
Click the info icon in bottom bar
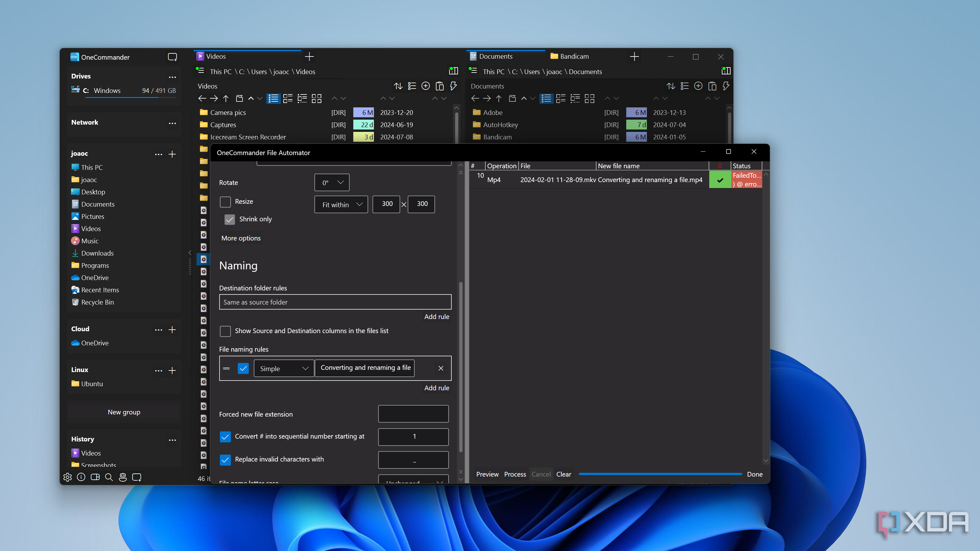tap(81, 477)
